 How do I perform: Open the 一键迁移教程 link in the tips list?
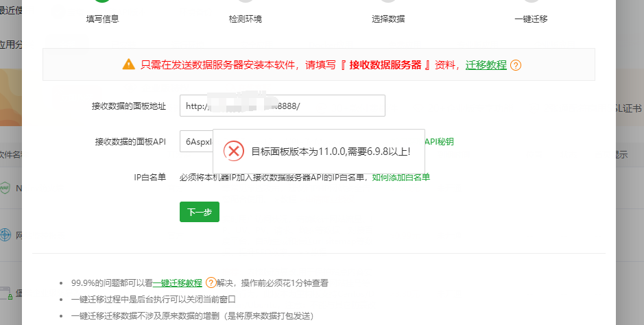[x=178, y=282]
